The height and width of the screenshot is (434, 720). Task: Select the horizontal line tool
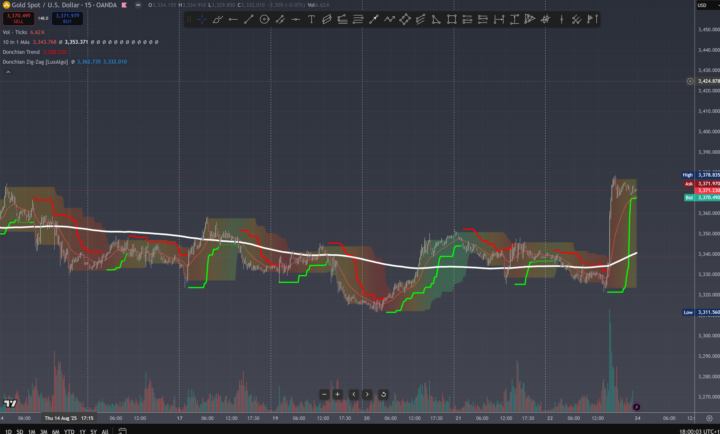296,19
